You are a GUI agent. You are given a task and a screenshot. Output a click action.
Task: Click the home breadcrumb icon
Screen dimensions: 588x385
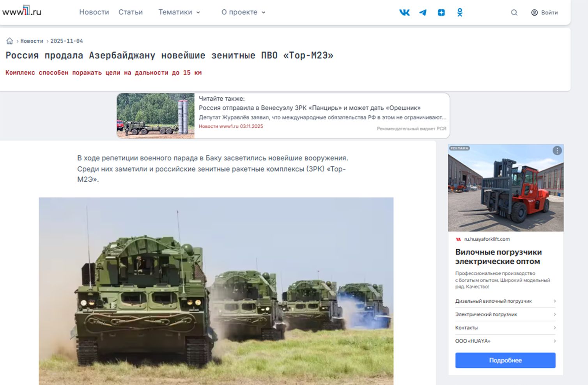tap(10, 41)
